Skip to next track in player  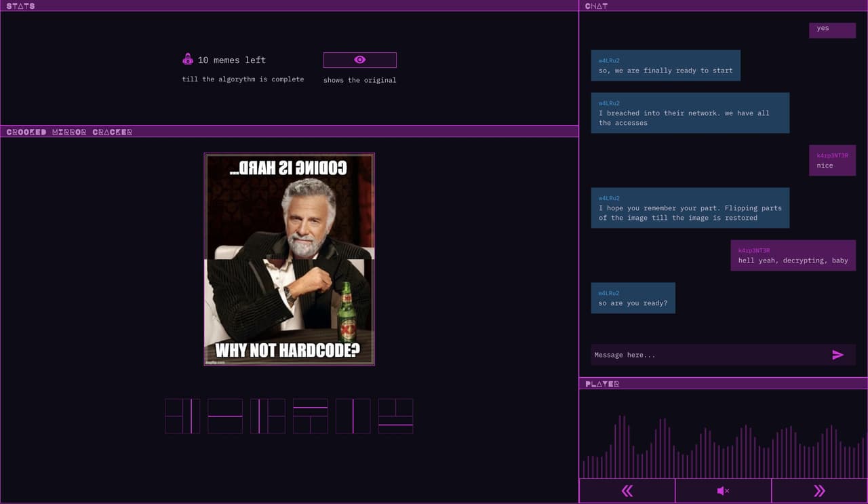tap(819, 490)
